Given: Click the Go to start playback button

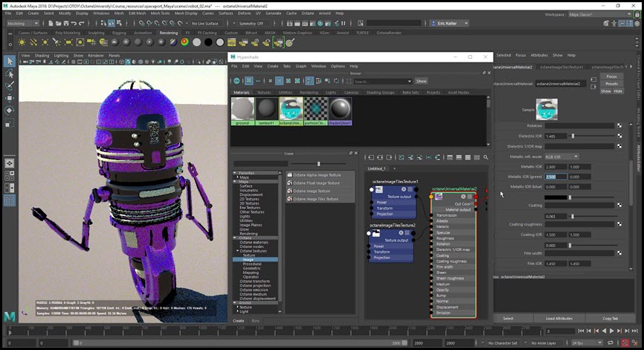Looking at the screenshot, I should coord(581,331).
